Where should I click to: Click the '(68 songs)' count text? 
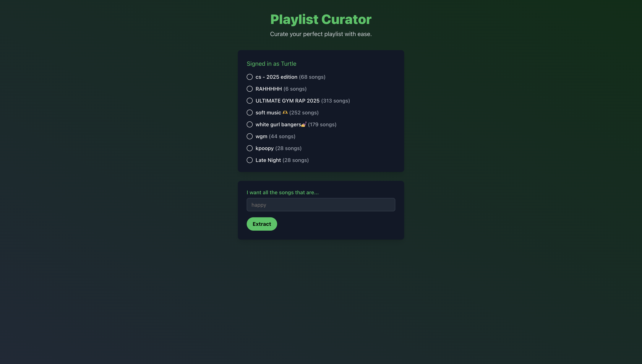(x=312, y=77)
